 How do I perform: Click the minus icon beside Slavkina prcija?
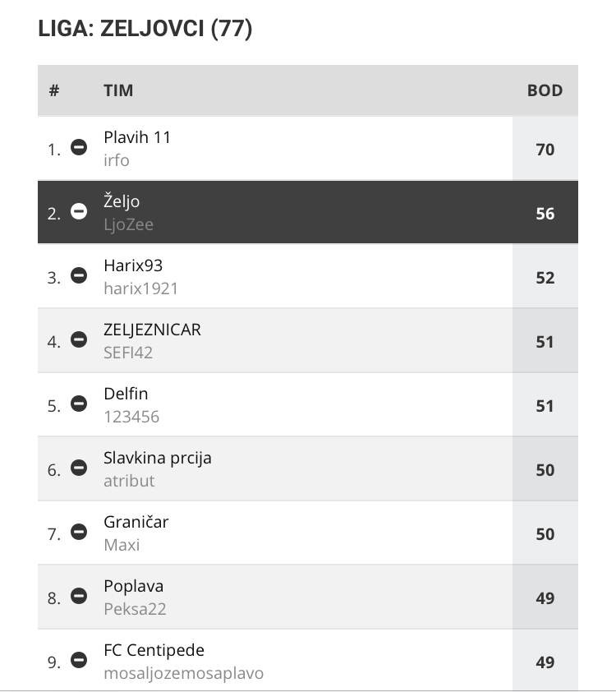click(79, 468)
